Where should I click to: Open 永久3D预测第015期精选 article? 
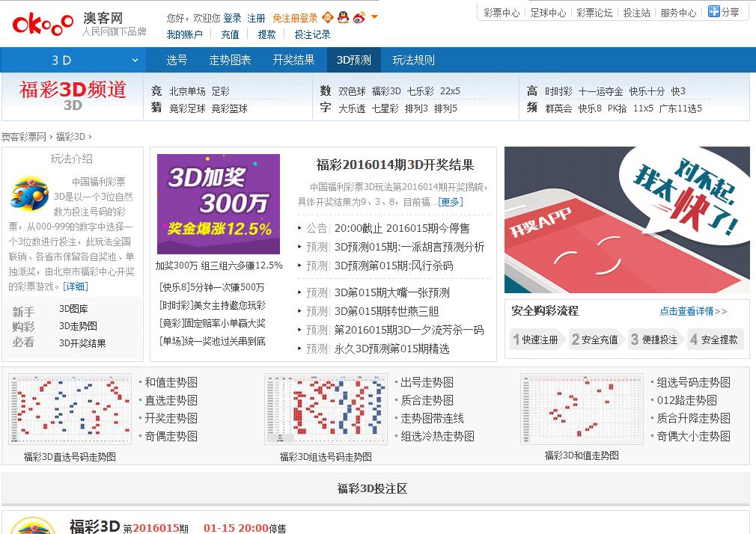pos(392,349)
